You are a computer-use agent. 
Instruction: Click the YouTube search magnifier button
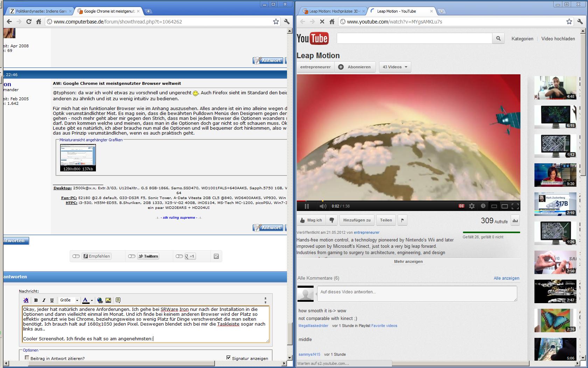[498, 38]
